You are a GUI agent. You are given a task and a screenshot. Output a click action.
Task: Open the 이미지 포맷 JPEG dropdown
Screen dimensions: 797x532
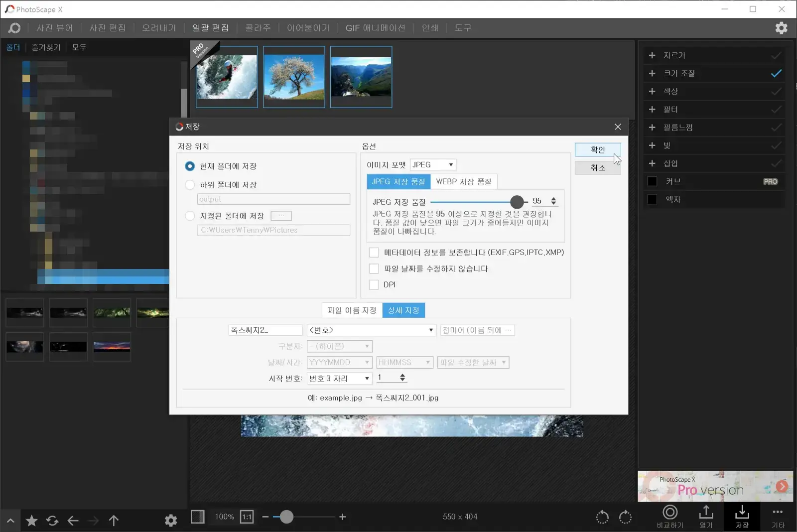[433, 165]
